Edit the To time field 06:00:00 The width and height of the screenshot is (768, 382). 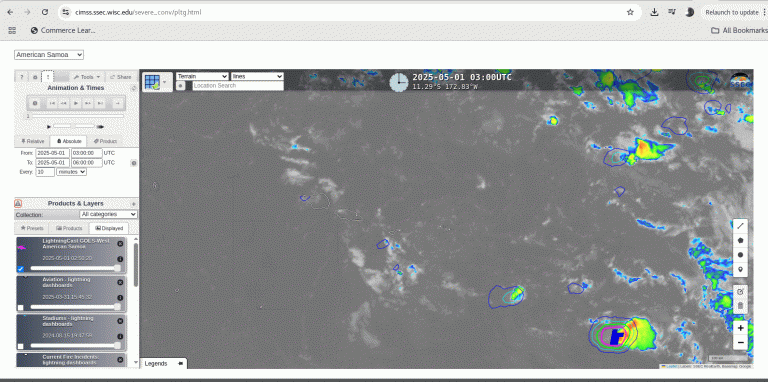pyautogui.click(x=87, y=162)
